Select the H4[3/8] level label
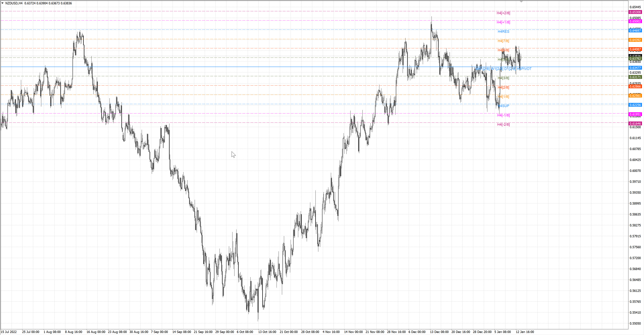The width and height of the screenshot is (644, 335). pyautogui.click(x=503, y=78)
